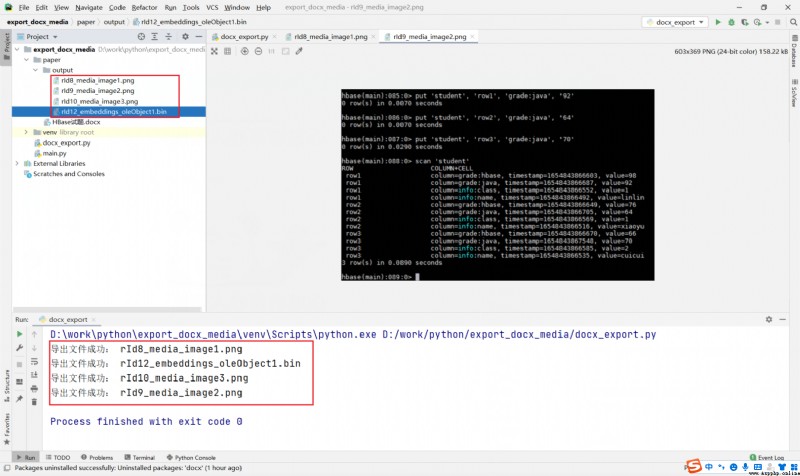The width and height of the screenshot is (800, 476).
Task: Click the actual size 1:1 icon
Action: coord(271,51)
